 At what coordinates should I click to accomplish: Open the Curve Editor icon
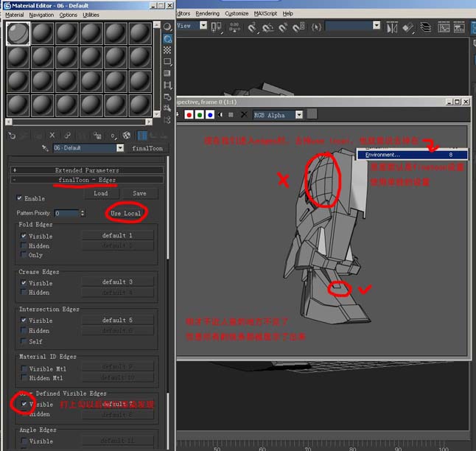point(444,27)
